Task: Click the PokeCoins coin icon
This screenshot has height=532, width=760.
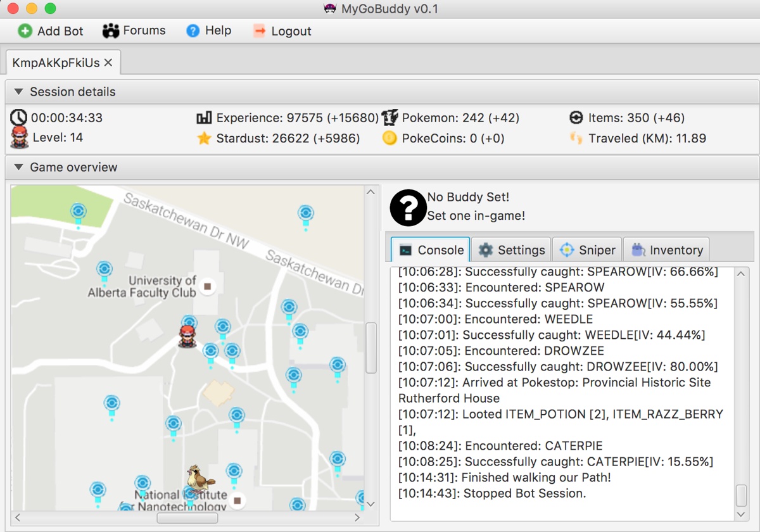Action: pos(390,138)
